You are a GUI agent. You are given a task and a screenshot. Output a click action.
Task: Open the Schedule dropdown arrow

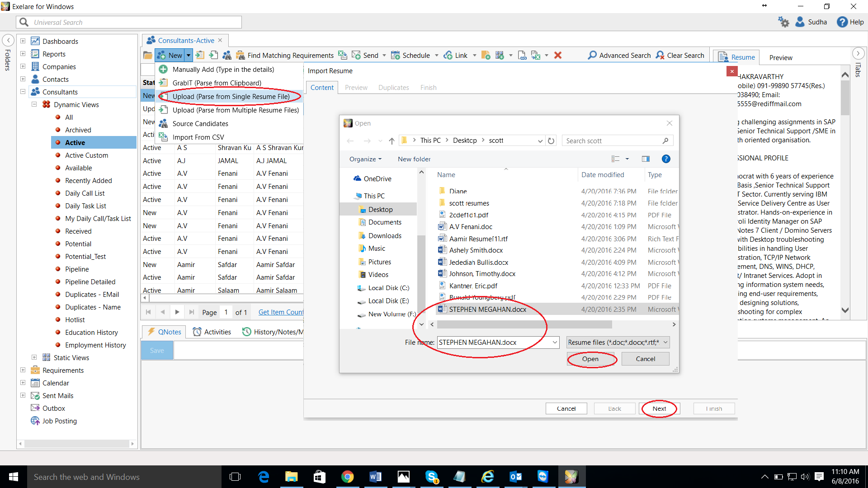(x=437, y=55)
